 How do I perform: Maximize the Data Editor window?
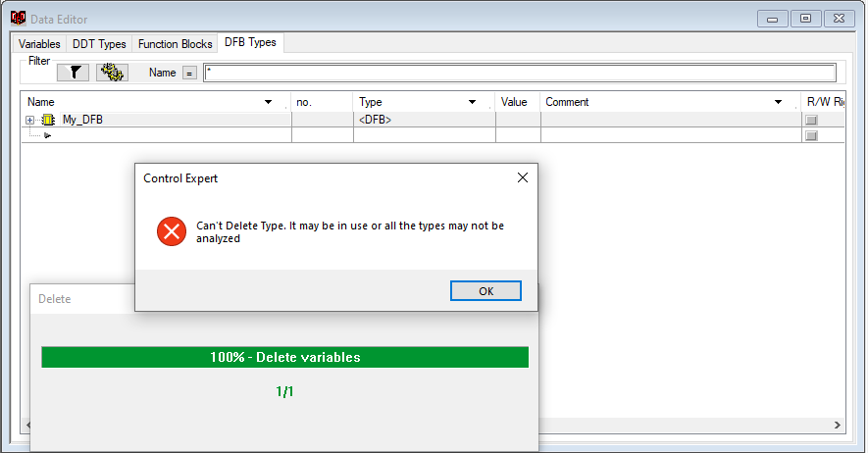pyautogui.click(x=805, y=19)
